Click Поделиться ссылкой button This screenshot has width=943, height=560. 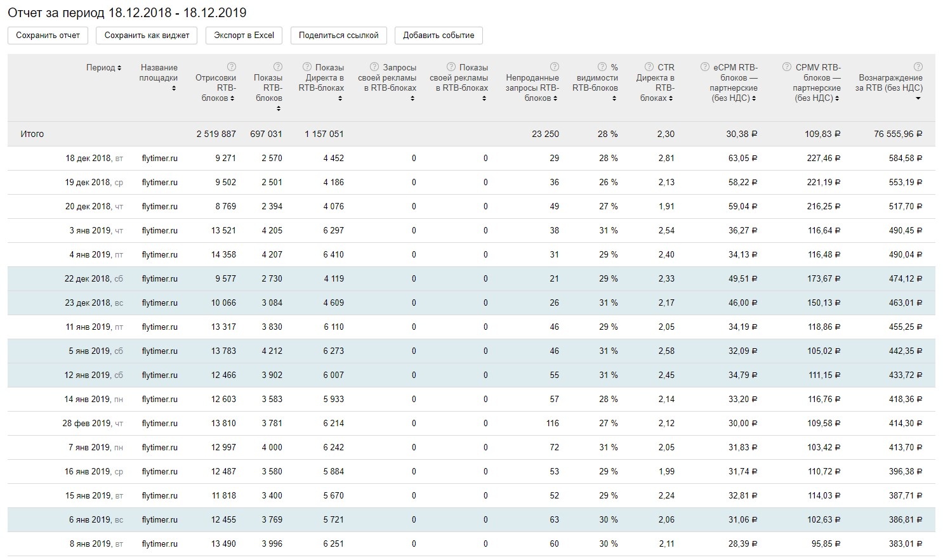point(338,36)
